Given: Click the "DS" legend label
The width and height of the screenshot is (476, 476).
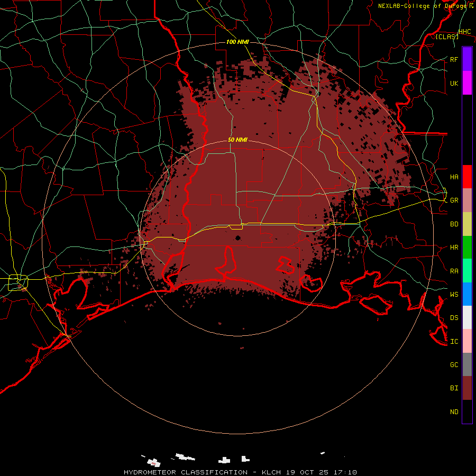Looking at the screenshot, I should pos(454,317).
